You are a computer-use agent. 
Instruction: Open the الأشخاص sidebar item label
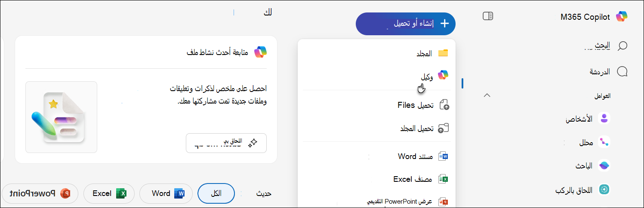point(579,119)
